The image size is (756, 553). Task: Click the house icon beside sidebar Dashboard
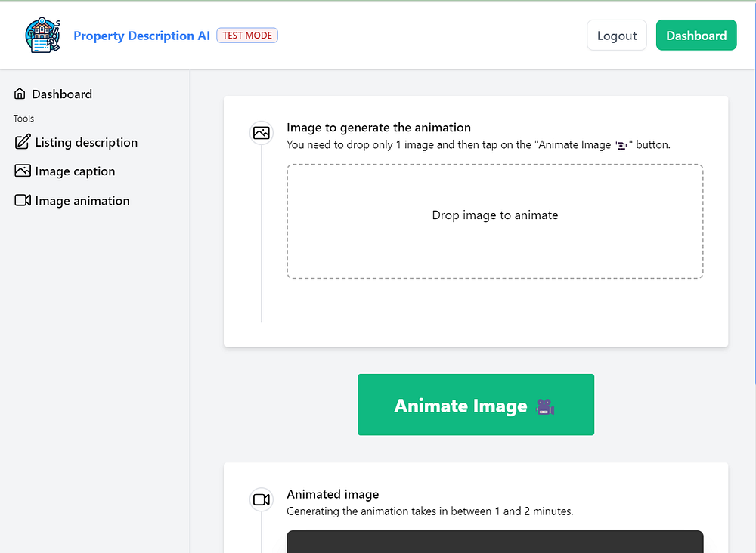pos(20,94)
